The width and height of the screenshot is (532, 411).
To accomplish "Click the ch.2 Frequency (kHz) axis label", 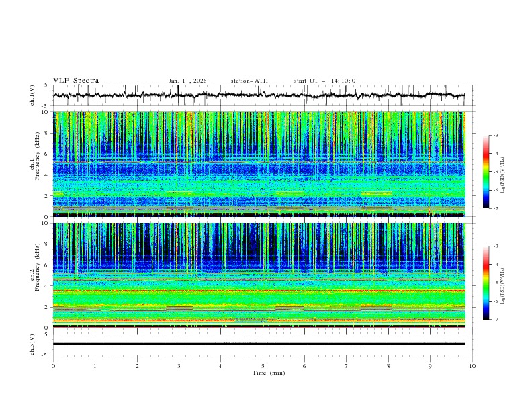I will tap(35, 267).
